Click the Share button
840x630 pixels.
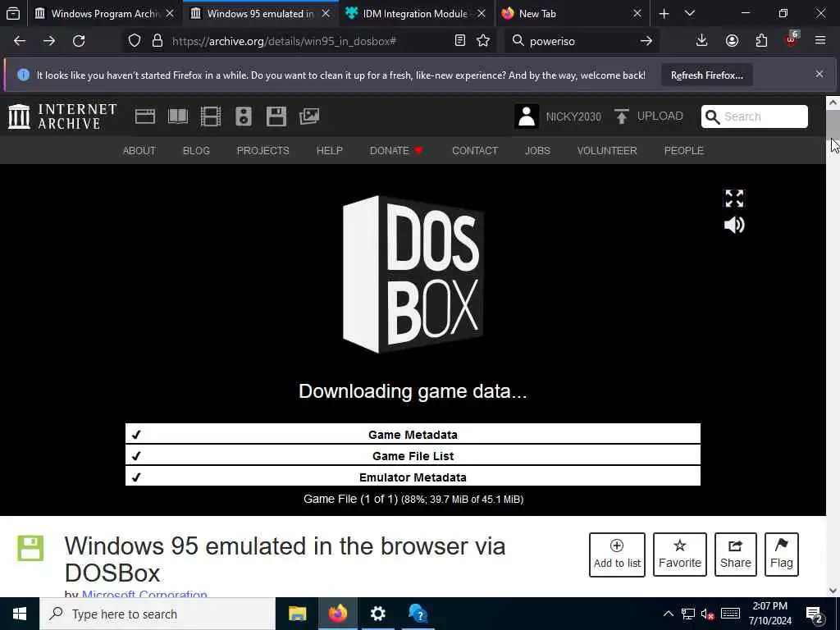(x=736, y=555)
